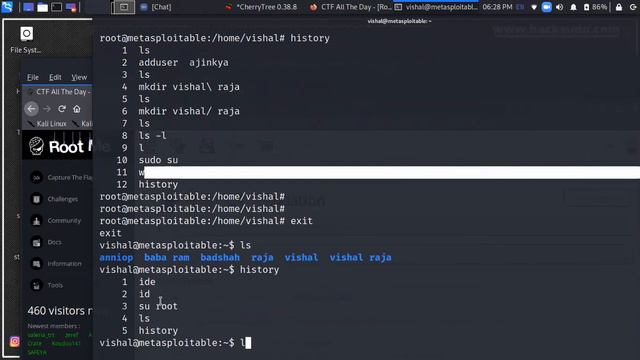Click the terminal prompt cursor on last line
This screenshot has width=640, height=360.
click(248, 343)
